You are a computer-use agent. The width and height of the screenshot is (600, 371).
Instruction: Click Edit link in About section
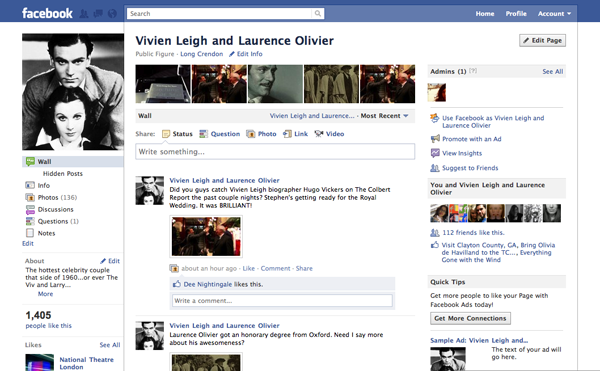click(110, 261)
